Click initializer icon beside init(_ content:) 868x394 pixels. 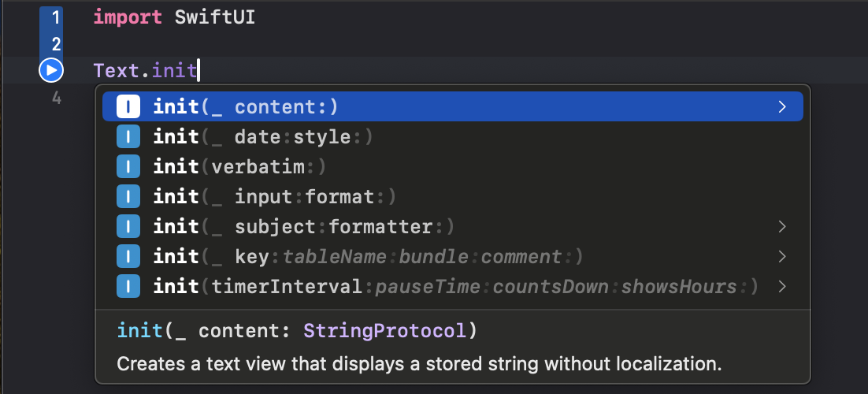pyautogui.click(x=128, y=107)
